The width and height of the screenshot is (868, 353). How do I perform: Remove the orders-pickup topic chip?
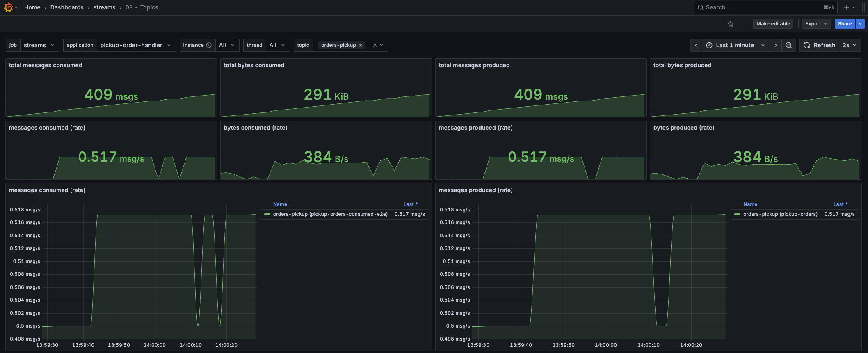tap(361, 45)
